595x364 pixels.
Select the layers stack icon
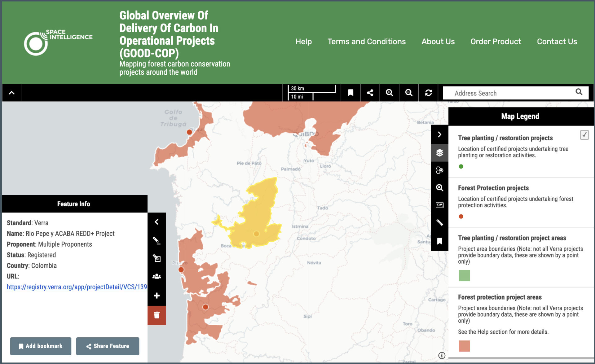pos(439,153)
